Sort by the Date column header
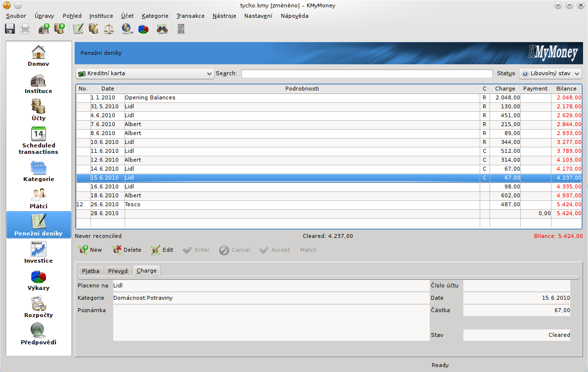This screenshot has width=588, height=372. tap(108, 89)
